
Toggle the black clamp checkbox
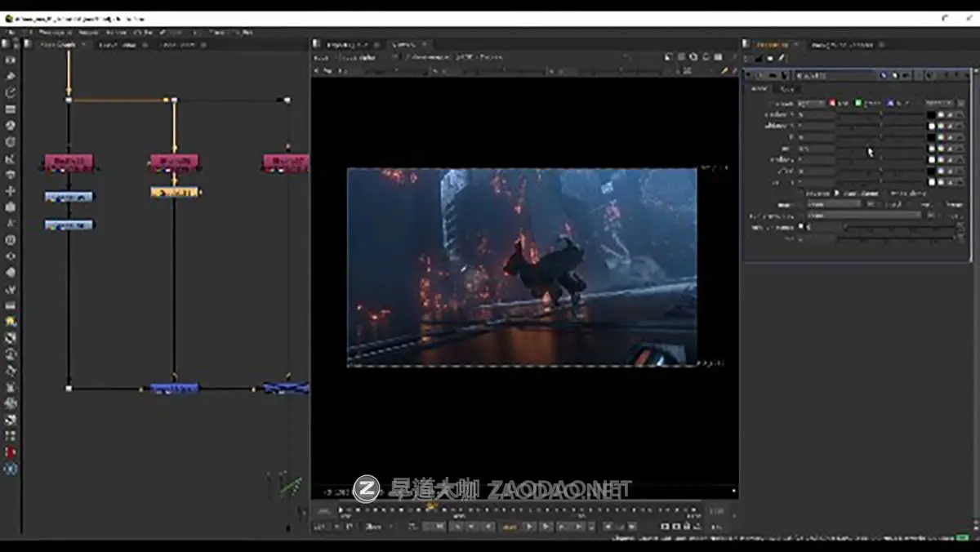(835, 194)
